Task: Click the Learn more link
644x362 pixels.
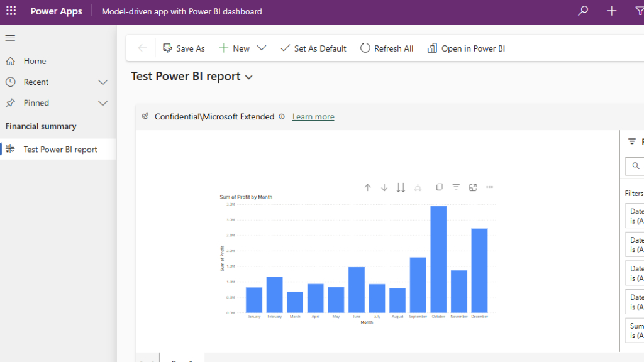Action: coord(313,117)
